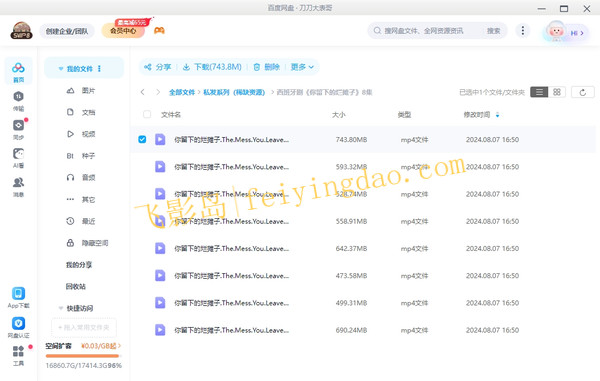Open the three-dot menu beside search

click(523, 31)
